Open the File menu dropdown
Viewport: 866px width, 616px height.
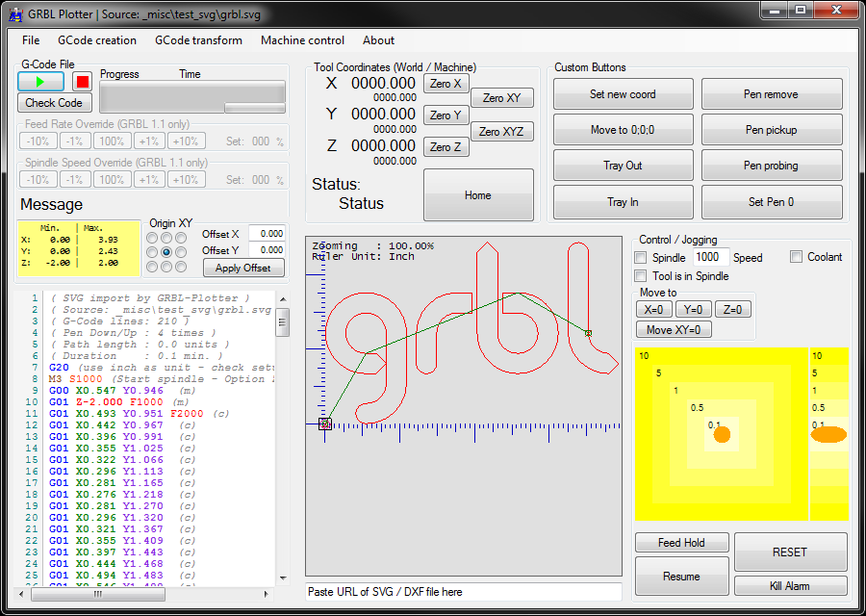[31, 40]
